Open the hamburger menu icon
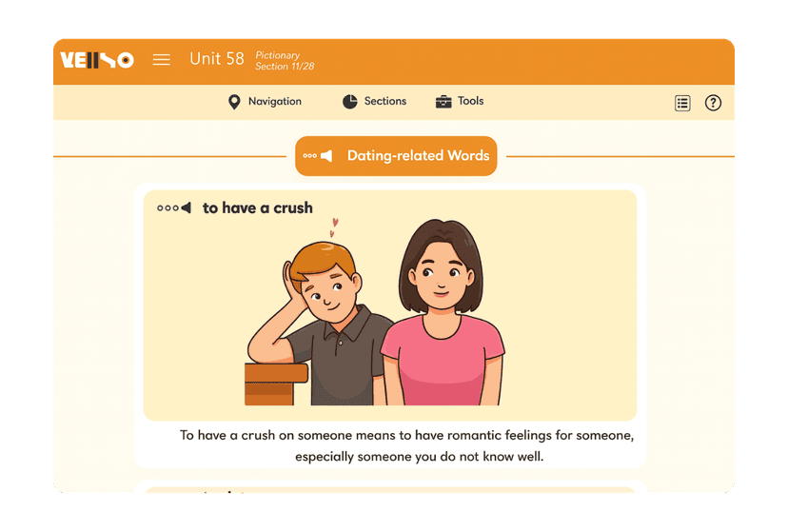 162,60
